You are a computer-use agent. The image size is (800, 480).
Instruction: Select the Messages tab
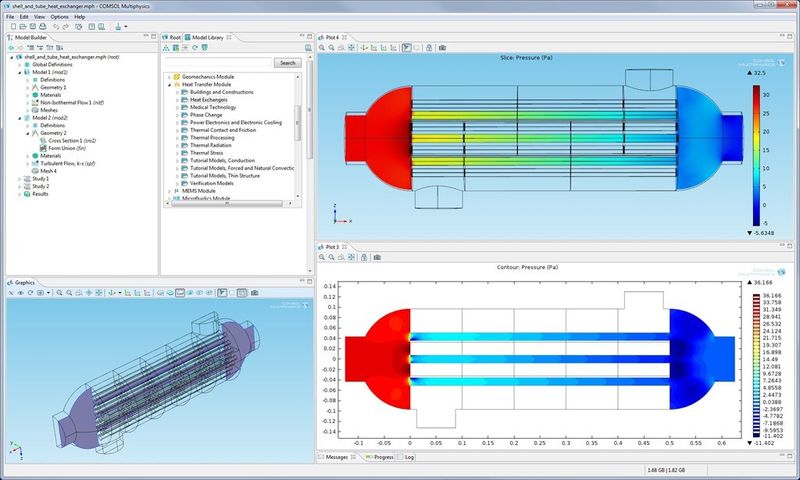337,457
